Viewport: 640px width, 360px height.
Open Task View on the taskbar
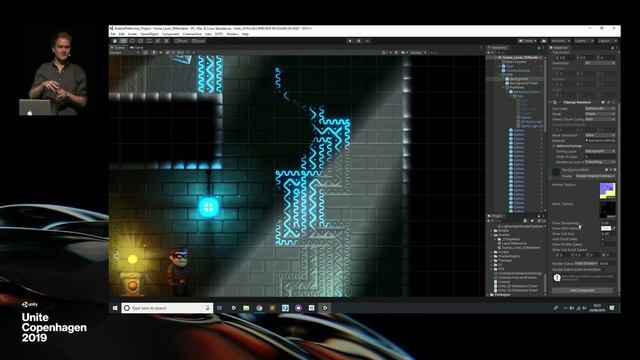point(220,308)
